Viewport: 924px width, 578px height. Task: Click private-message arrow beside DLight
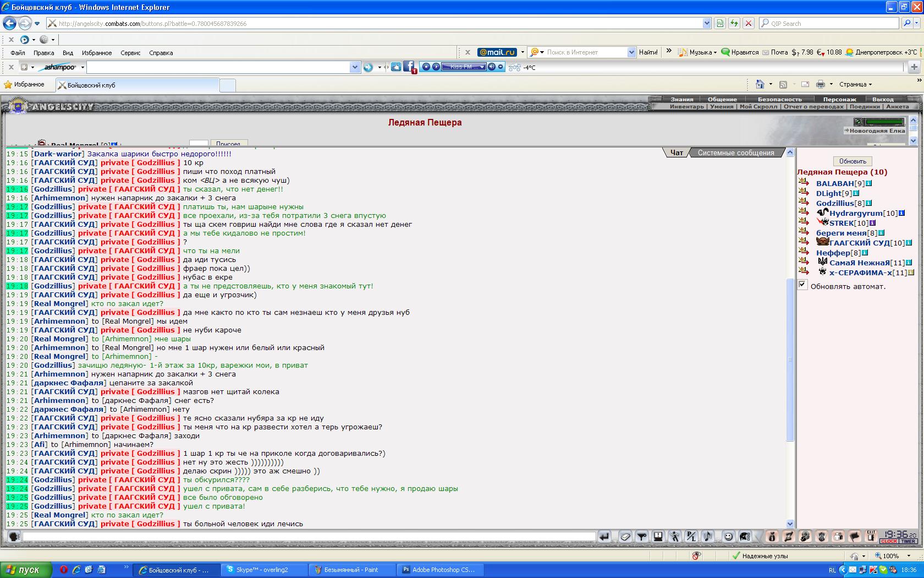(804, 192)
